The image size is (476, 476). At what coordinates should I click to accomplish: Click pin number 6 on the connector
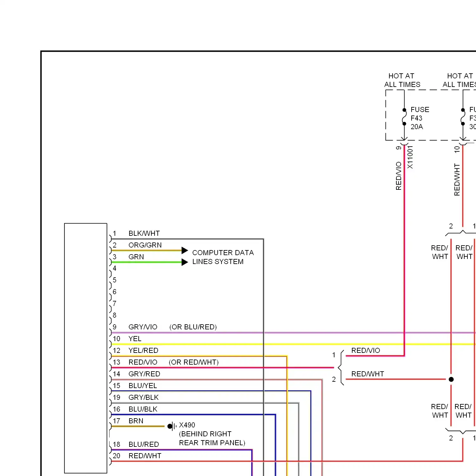coord(115,292)
